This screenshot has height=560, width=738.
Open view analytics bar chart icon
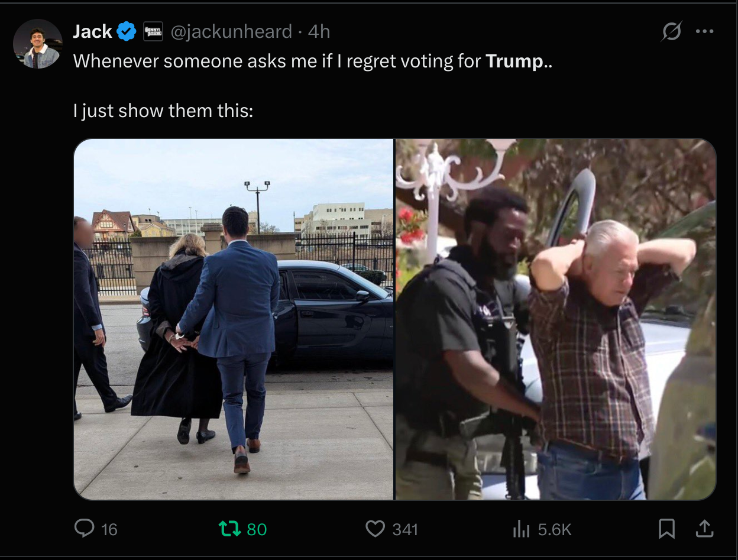click(520, 528)
